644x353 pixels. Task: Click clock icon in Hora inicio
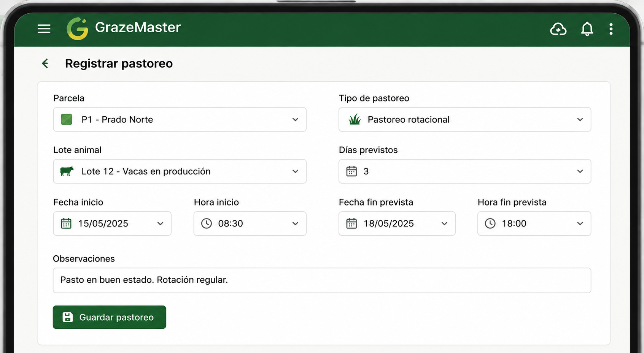coord(206,223)
